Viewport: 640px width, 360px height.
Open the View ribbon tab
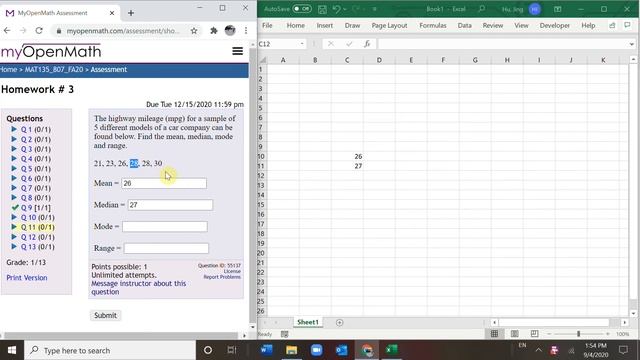[521, 25]
